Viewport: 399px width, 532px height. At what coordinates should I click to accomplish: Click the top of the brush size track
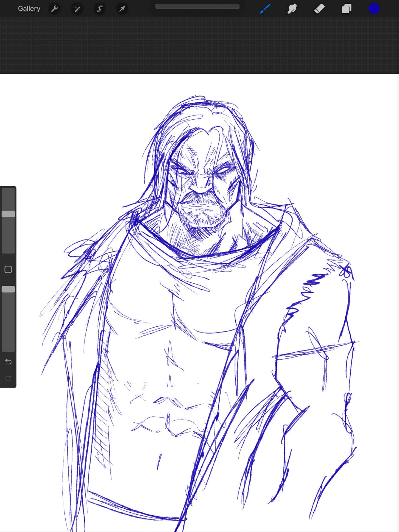(x=8, y=192)
